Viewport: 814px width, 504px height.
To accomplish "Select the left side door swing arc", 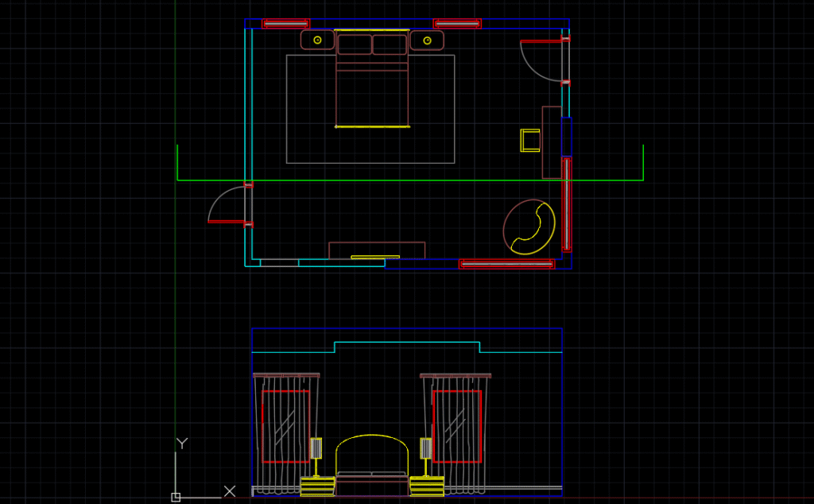I will (x=225, y=204).
